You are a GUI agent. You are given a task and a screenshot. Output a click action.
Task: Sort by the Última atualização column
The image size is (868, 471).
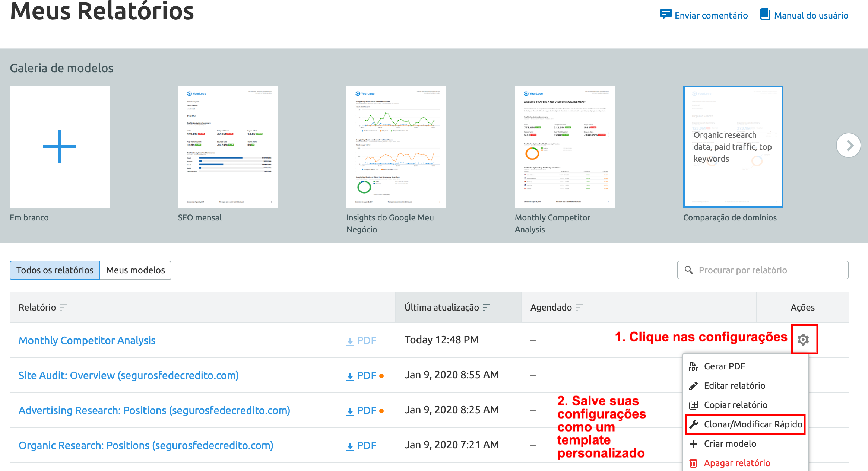point(486,307)
